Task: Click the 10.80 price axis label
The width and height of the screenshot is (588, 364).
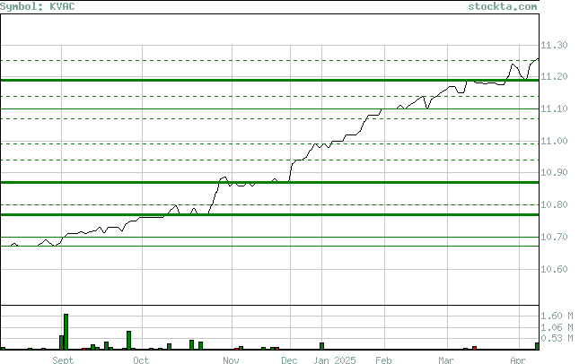Action: (554, 204)
